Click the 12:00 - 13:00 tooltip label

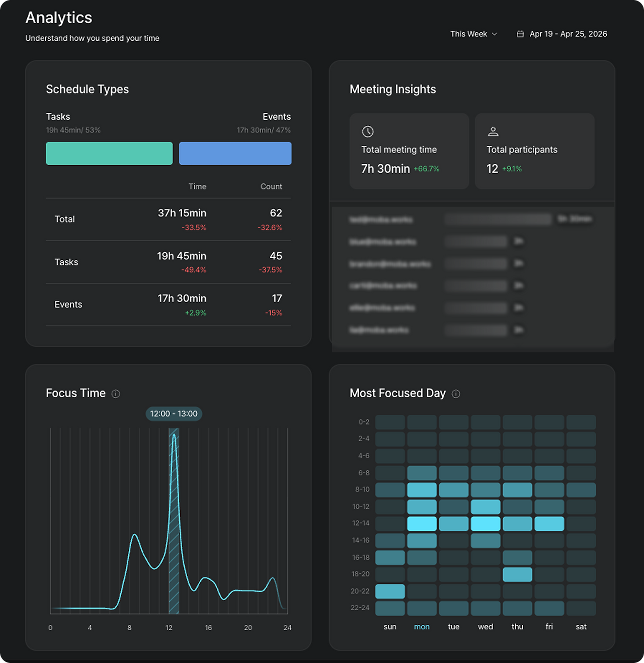pos(174,414)
